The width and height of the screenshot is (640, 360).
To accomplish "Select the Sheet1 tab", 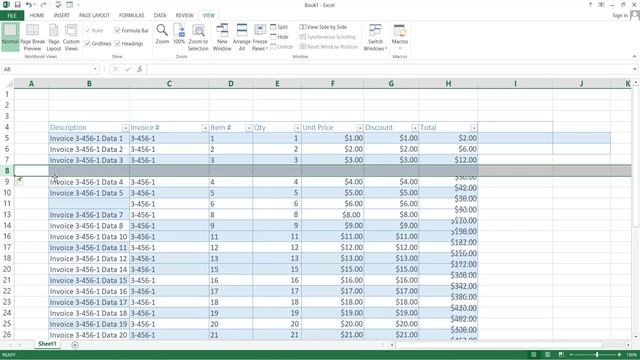I will click(x=47, y=344).
